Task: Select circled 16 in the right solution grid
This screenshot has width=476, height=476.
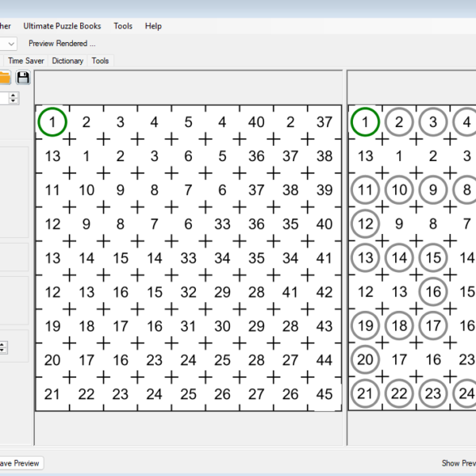Action: point(433,292)
